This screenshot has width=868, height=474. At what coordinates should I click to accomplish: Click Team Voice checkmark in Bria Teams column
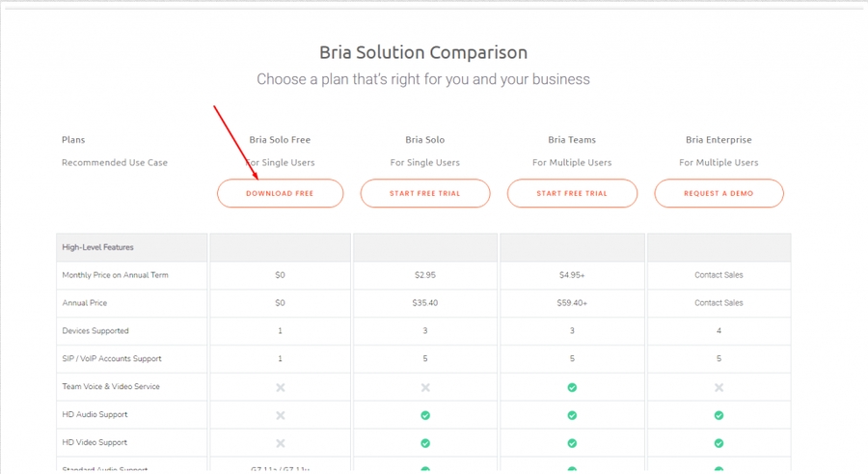[x=572, y=387]
